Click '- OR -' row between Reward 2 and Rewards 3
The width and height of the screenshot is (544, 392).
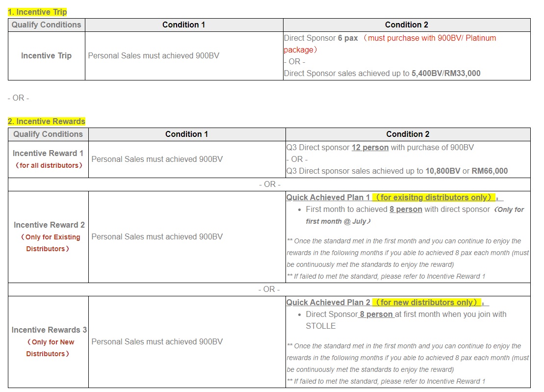click(269, 289)
